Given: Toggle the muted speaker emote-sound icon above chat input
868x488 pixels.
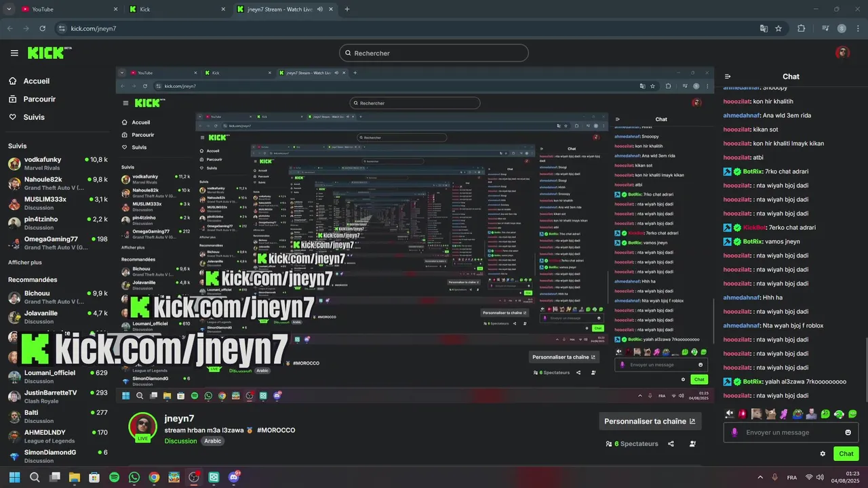Looking at the screenshot, I should click(x=730, y=413).
